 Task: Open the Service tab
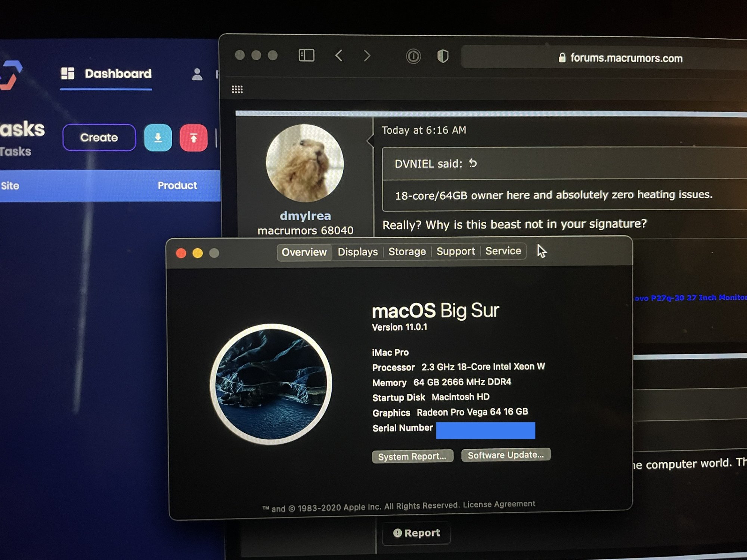(503, 251)
